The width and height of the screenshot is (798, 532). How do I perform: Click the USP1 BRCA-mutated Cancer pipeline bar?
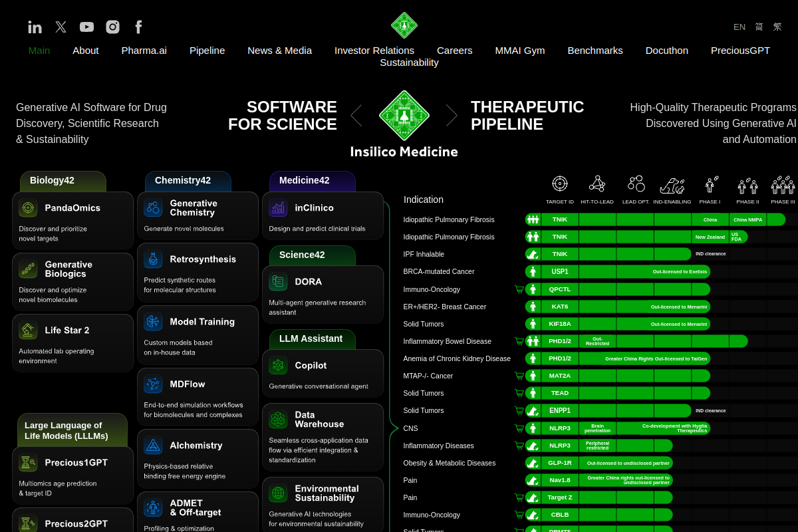pos(618,271)
